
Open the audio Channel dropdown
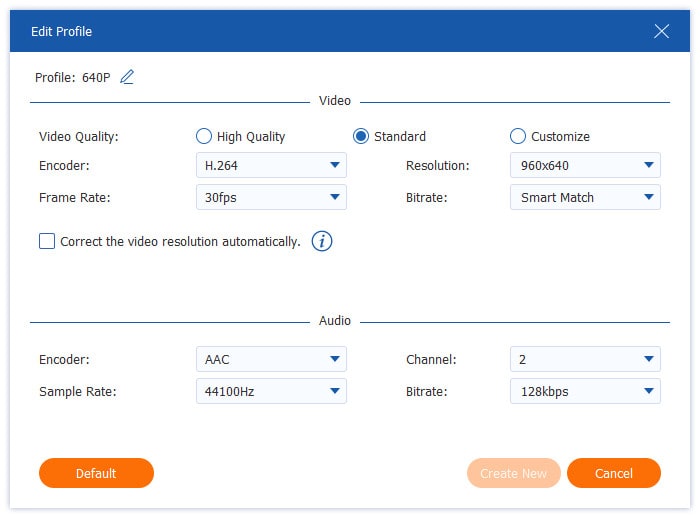pos(585,358)
